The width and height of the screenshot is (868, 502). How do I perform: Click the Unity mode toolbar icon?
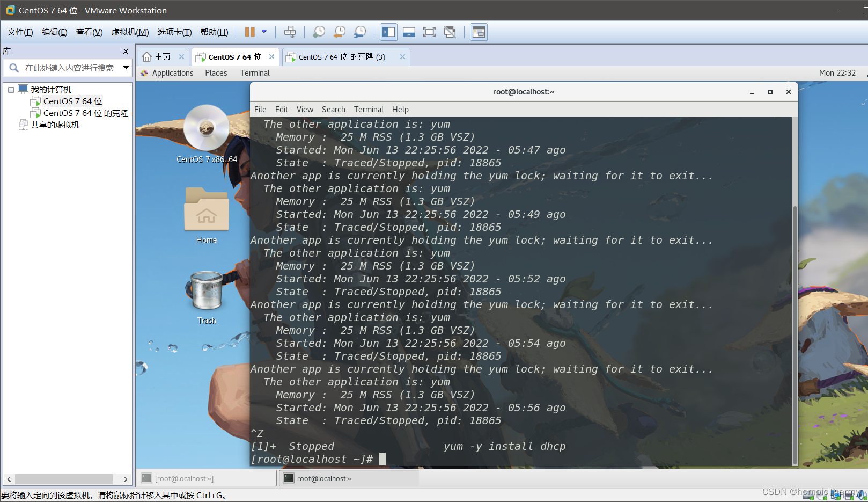pos(450,32)
